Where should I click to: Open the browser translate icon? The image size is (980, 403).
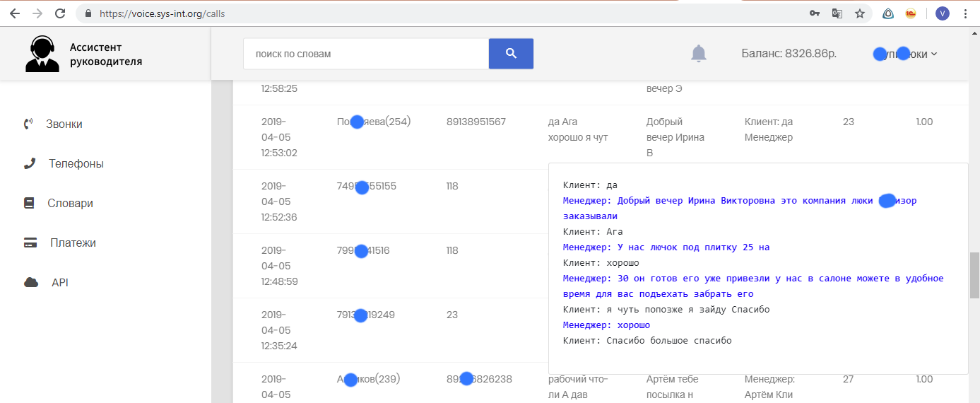click(837, 13)
